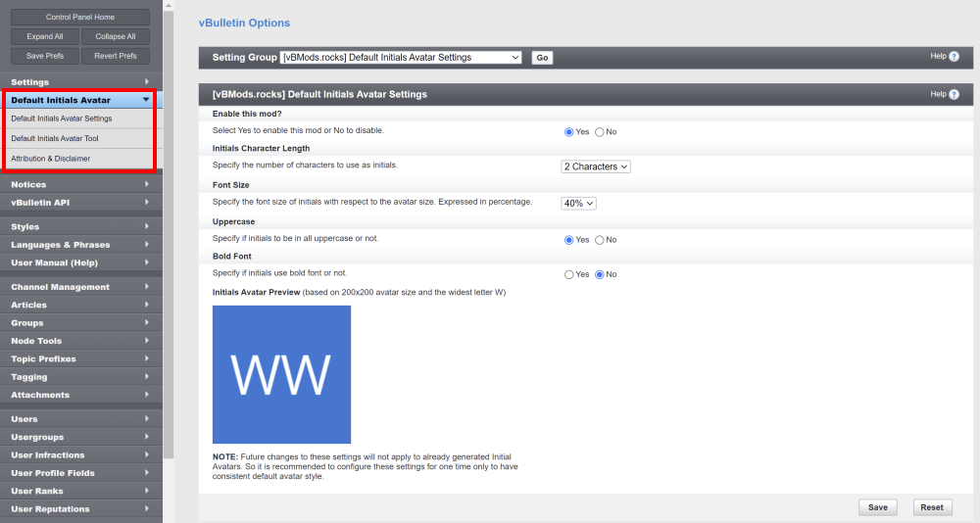This screenshot has height=523, width=980.
Task: Click the Revert Prefs button
Action: 116,56
